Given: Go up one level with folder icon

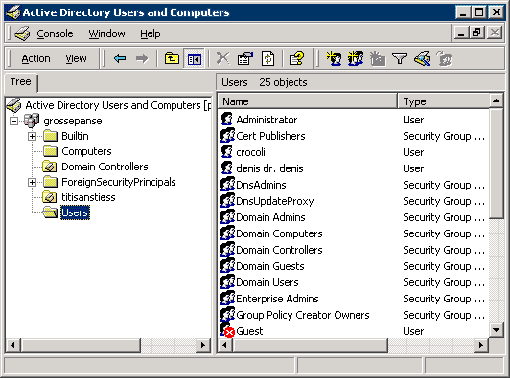Looking at the screenshot, I should tap(172, 59).
